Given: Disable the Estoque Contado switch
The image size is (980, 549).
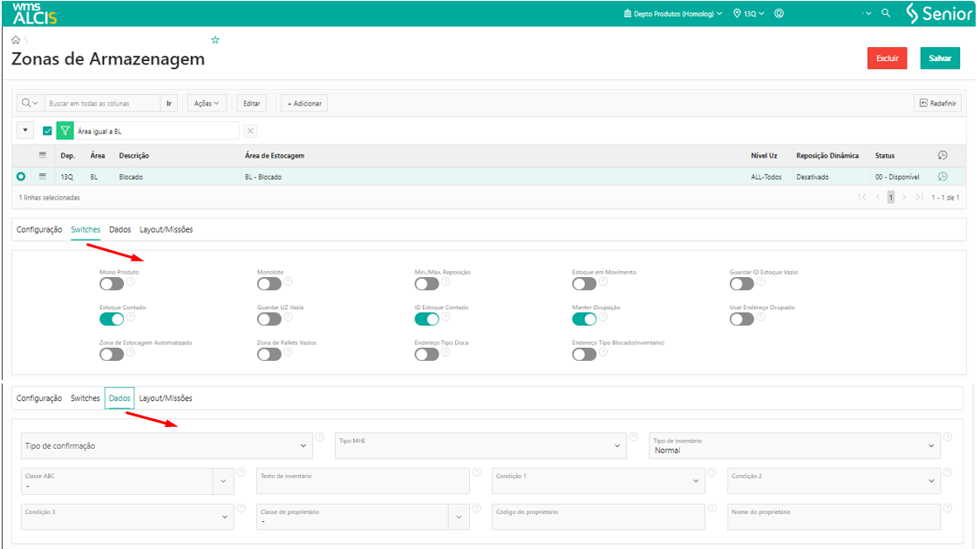Looking at the screenshot, I should (112, 319).
